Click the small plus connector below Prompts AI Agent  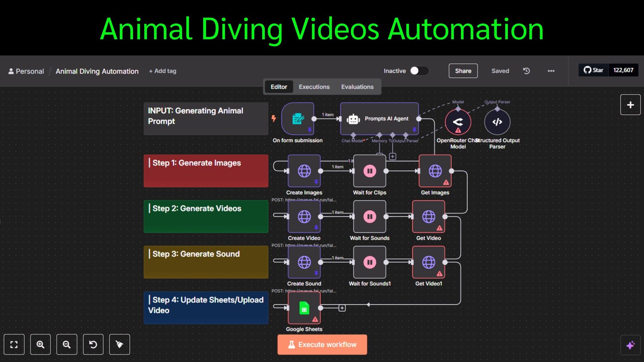(392, 156)
